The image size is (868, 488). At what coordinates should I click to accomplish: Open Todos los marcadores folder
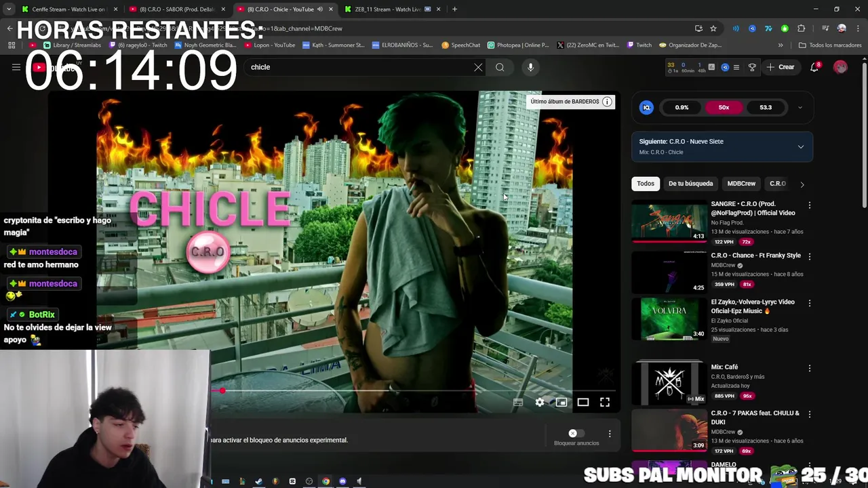830,45
